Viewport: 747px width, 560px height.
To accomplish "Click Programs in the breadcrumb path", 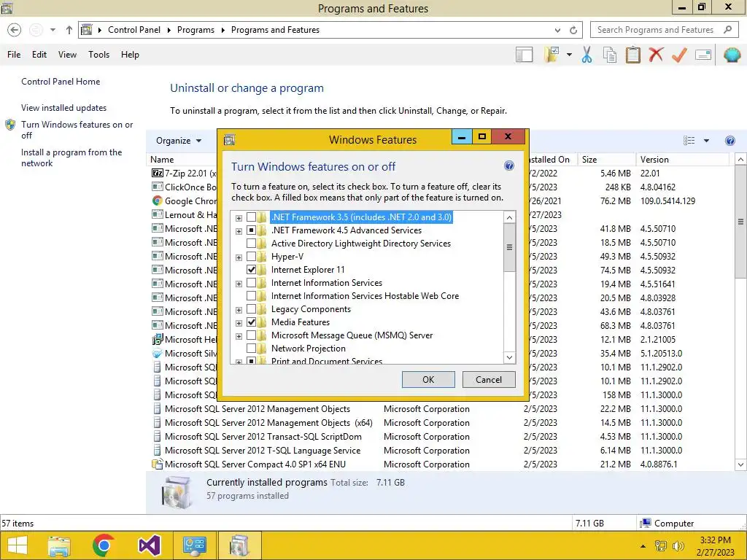I will pyautogui.click(x=196, y=30).
